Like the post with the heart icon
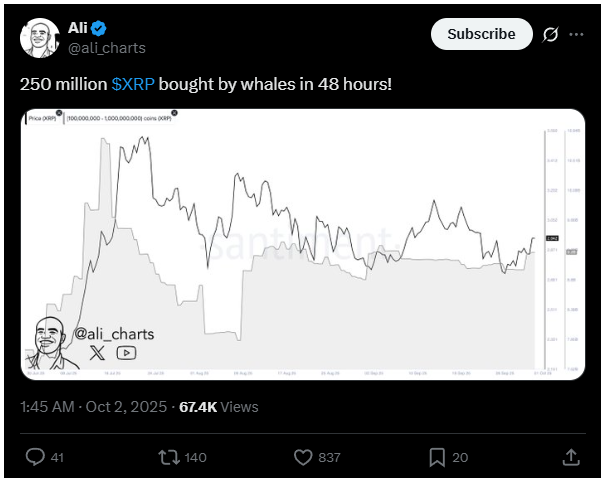This screenshot has width=605, height=482. point(304,457)
